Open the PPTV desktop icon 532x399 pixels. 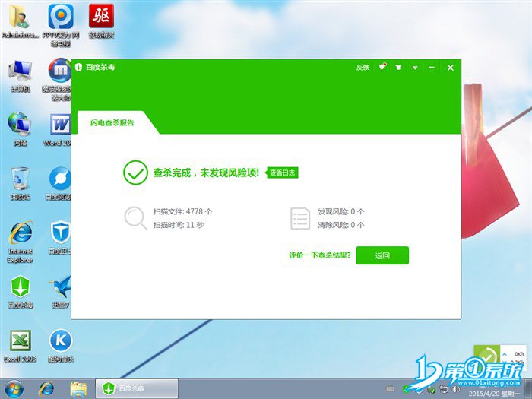pos(60,17)
